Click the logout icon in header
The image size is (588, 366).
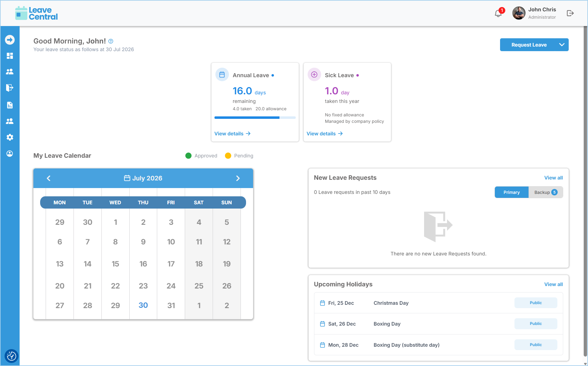tap(570, 13)
